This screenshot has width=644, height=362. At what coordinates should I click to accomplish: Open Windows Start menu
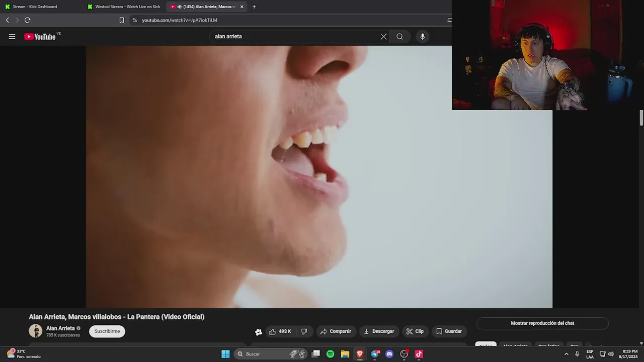coord(225,354)
